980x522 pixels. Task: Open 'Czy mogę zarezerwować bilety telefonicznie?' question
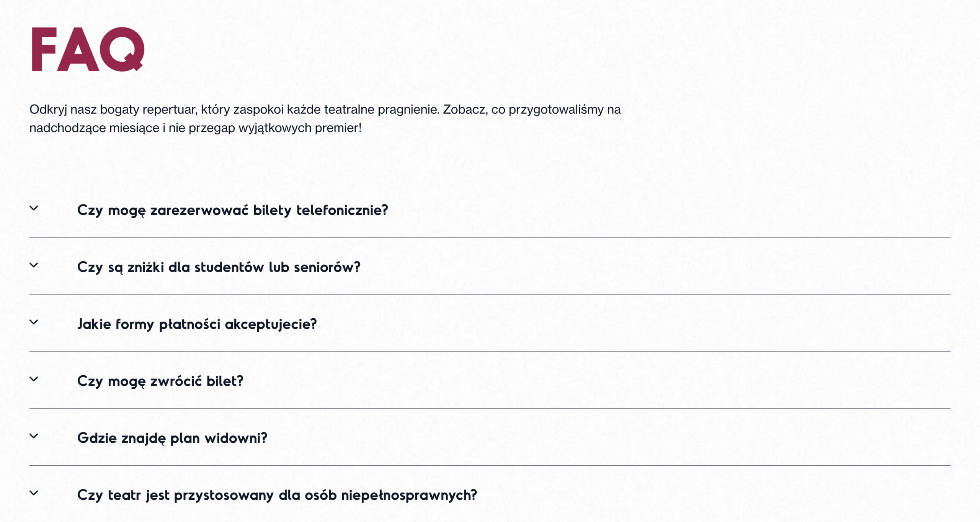(x=232, y=210)
